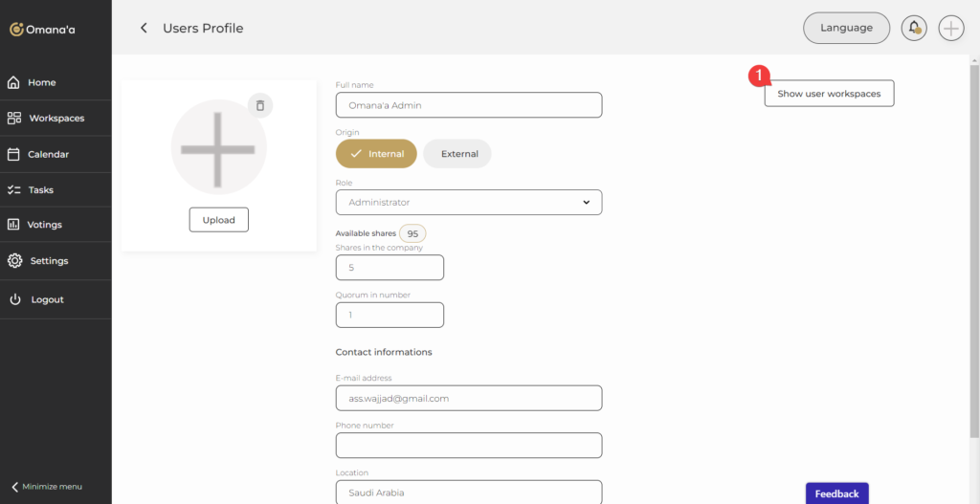Select the Internal origin option
This screenshot has height=504, width=980.
point(376,154)
